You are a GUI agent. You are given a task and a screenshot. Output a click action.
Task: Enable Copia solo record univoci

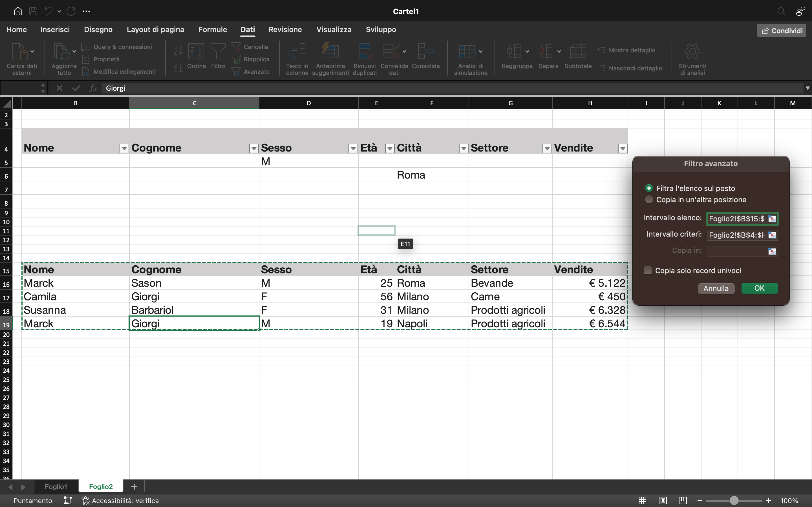648,270
